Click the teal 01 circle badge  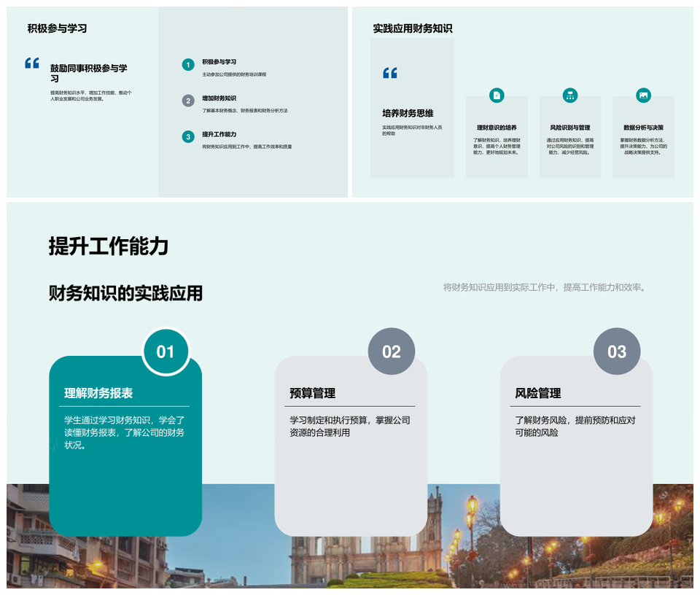click(166, 351)
